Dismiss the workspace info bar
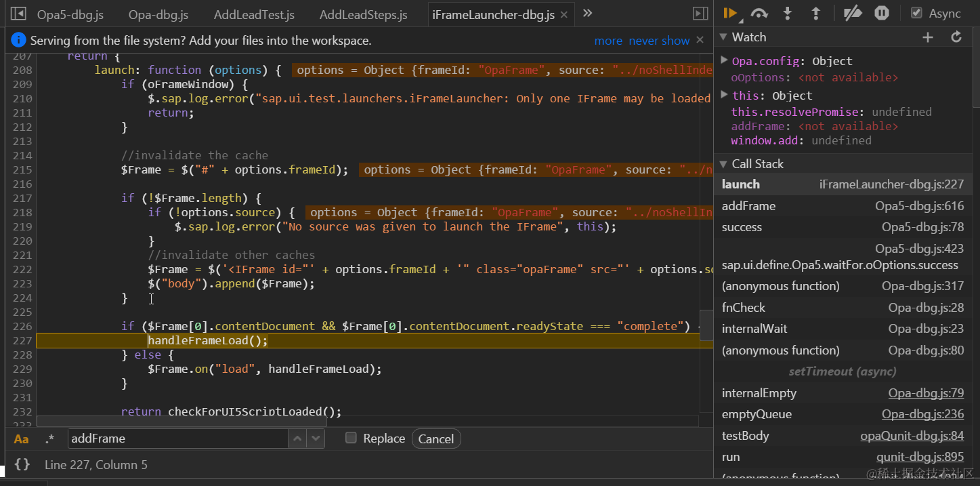This screenshot has height=486, width=980. [x=700, y=40]
